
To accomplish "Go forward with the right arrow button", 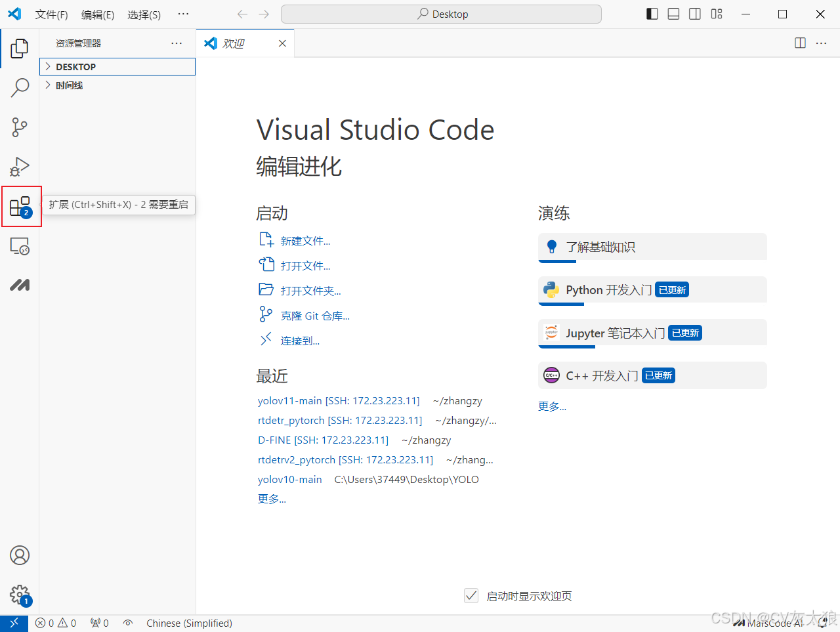I will tap(264, 14).
